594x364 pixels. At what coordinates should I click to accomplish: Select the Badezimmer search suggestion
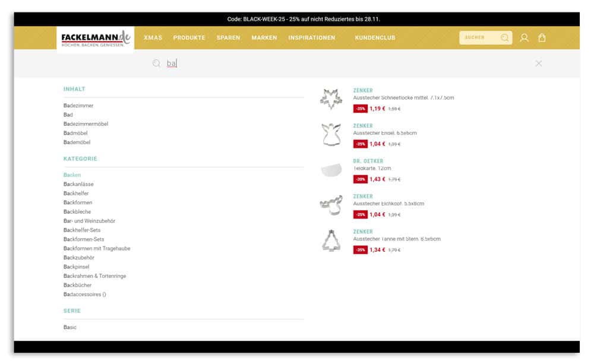tap(78, 106)
